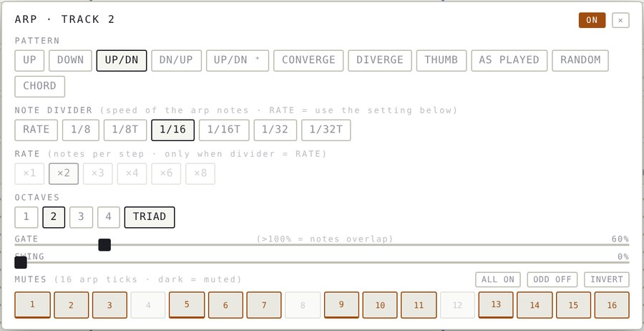Mute arp tick 13

[x=496, y=305]
